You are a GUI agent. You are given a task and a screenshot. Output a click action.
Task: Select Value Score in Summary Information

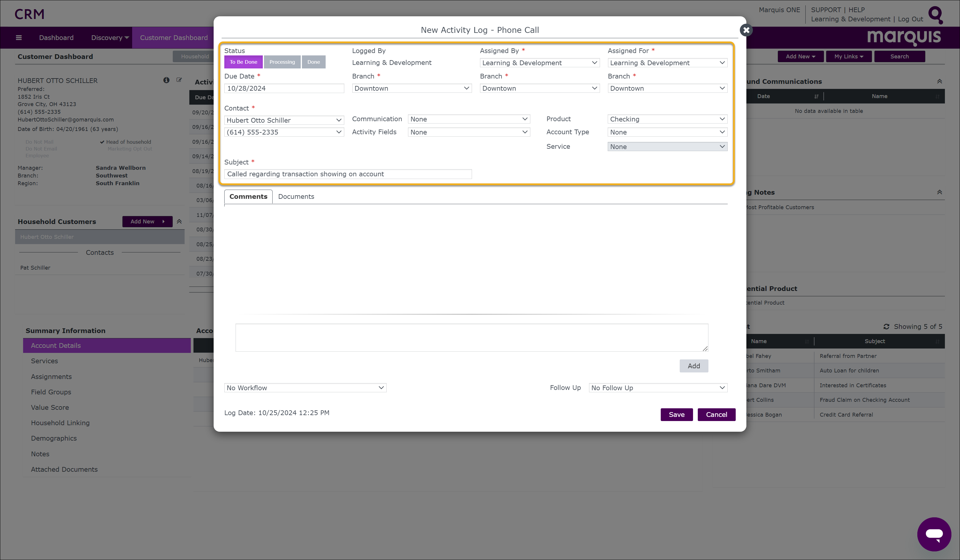pos(50,408)
